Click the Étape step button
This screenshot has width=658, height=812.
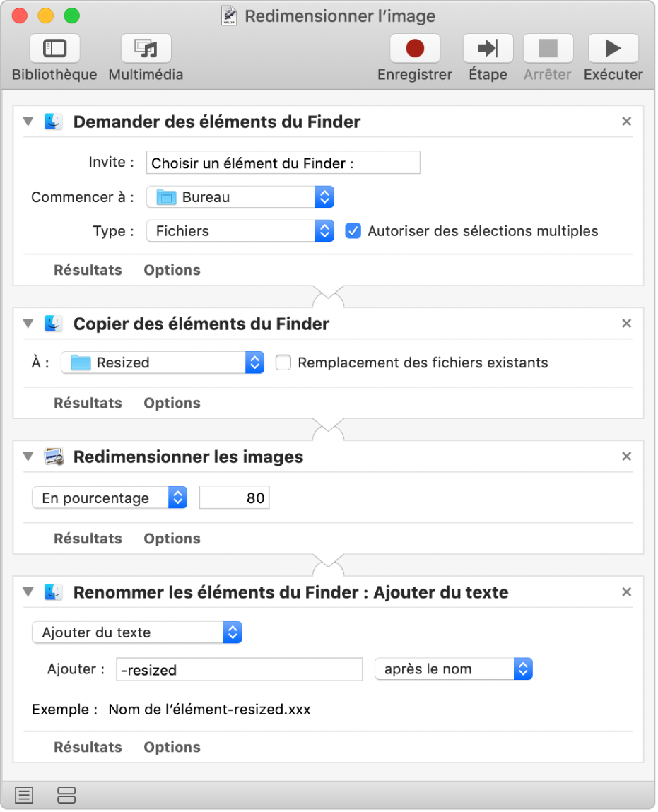tap(488, 49)
